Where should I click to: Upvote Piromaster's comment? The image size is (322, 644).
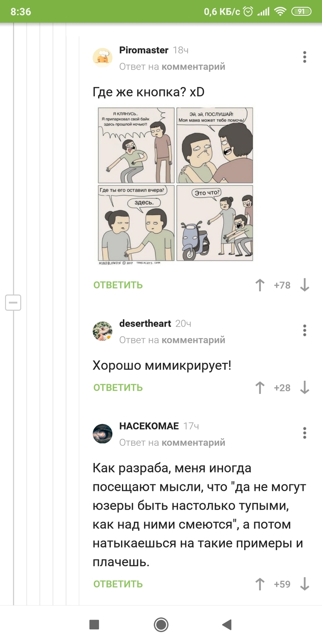click(260, 285)
